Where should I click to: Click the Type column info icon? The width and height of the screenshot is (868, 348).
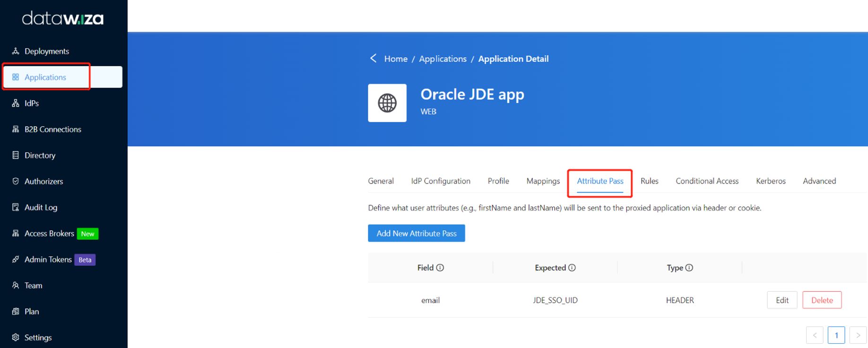[689, 268]
